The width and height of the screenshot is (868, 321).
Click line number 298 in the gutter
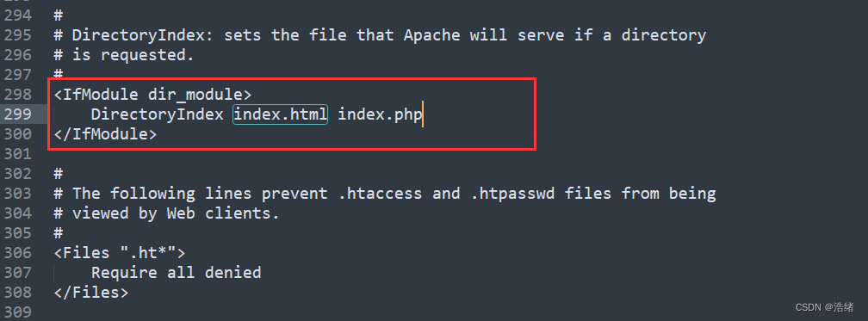(18, 95)
